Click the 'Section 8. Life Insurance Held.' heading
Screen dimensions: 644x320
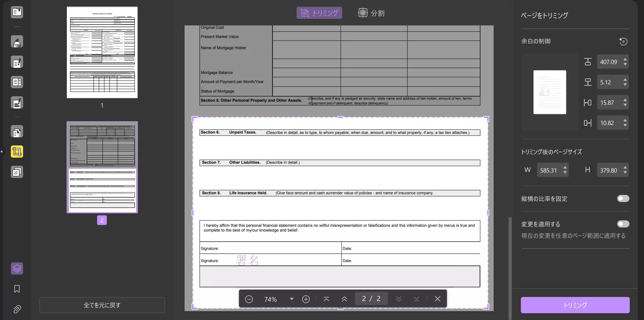(234, 193)
